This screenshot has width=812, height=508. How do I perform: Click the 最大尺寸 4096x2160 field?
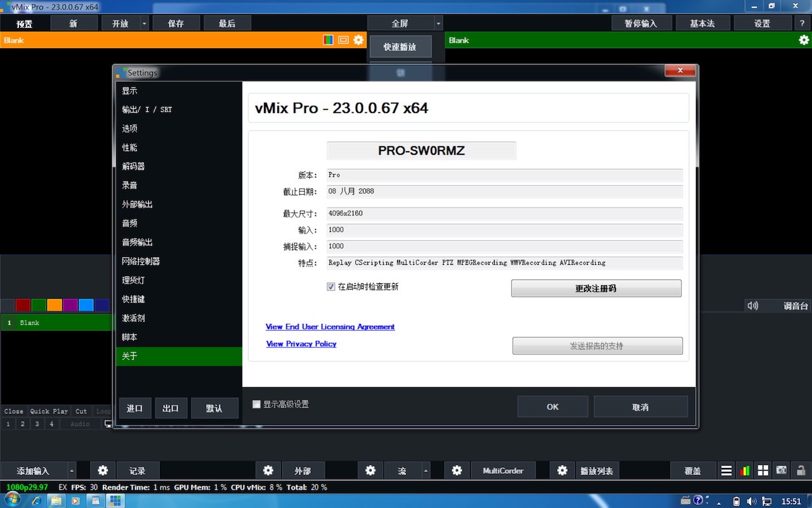click(505, 214)
